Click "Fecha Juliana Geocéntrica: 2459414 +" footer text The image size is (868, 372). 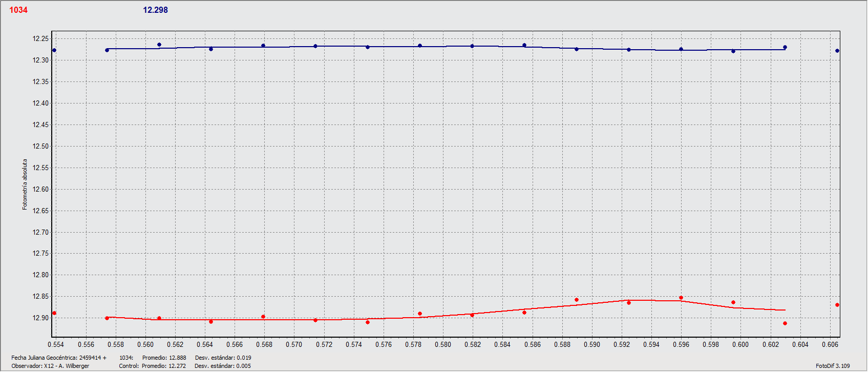(x=59, y=358)
